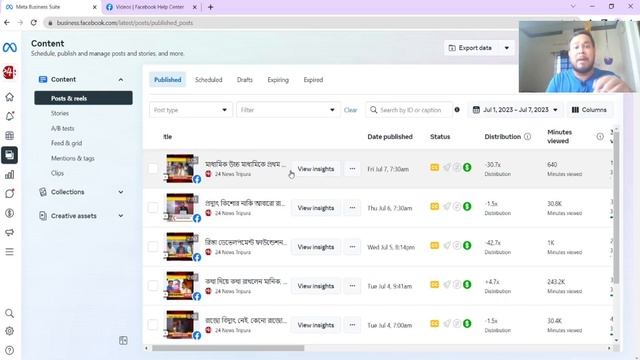Open All tools hamburger icon
The width and height of the screenshot is (640, 360).
(x=9, y=252)
